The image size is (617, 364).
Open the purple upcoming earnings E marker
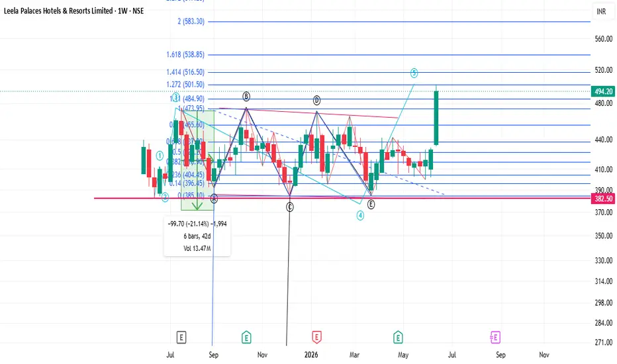495,338
